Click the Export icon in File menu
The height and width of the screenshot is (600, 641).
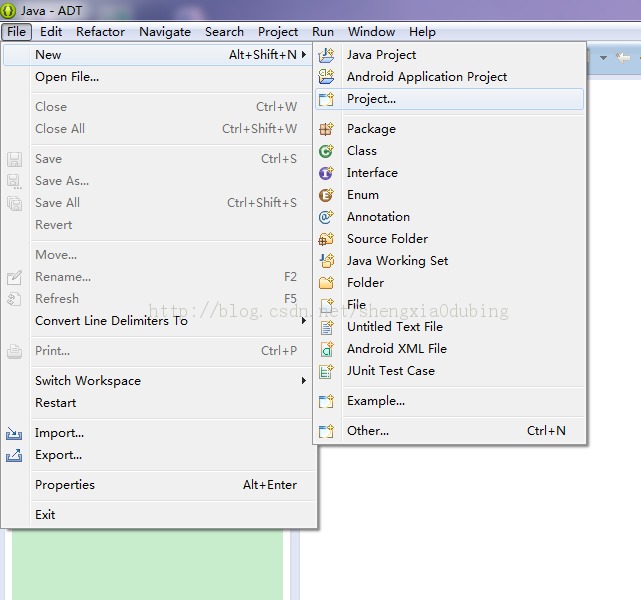click(x=14, y=455)
